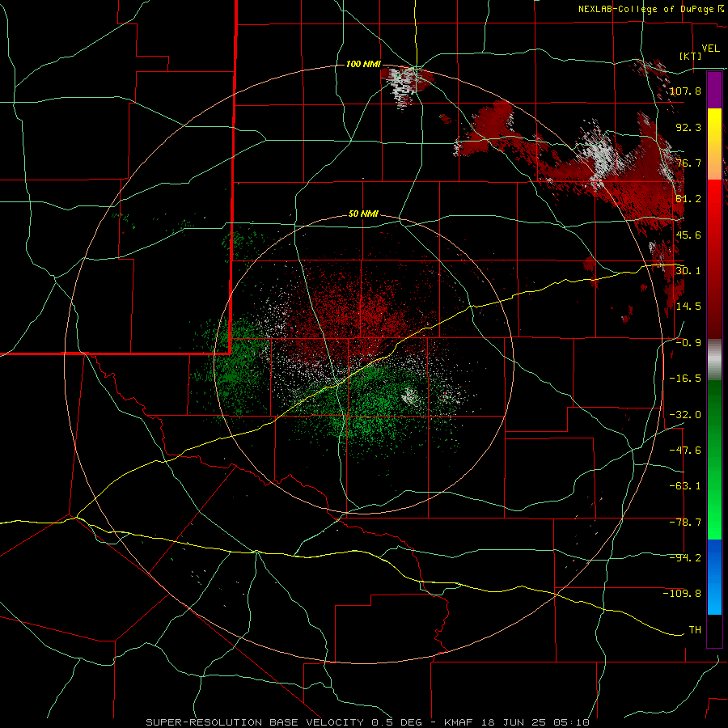Pick the gray near-zero segment of the color bar
Image resolution: width=728 pixels, height=728 pixels.
tap(714, 360)
